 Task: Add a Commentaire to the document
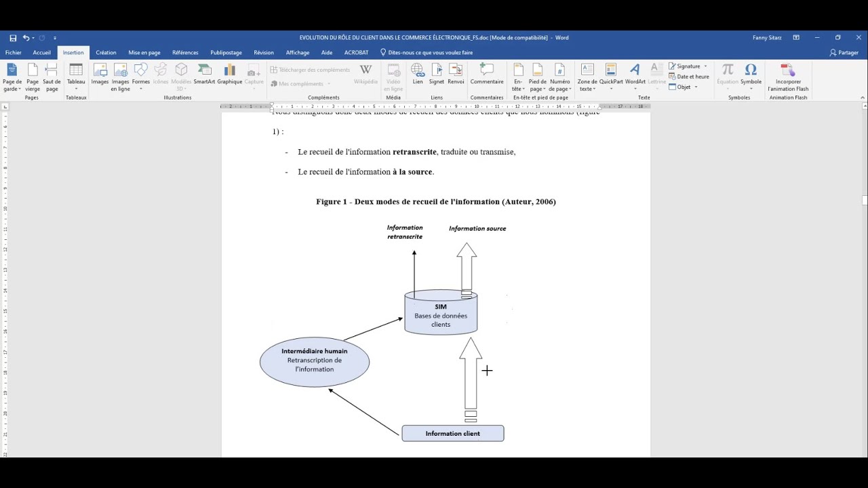pyautogui.click(x=487, y=75)
